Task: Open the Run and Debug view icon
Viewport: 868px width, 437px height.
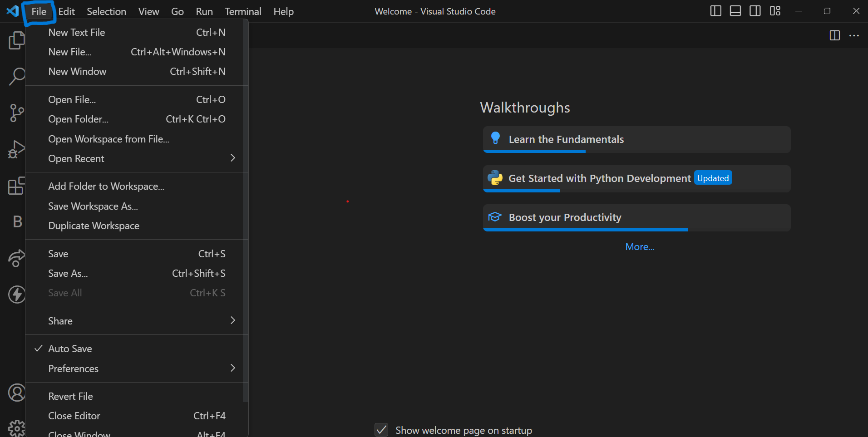Action: pos(17,149)
